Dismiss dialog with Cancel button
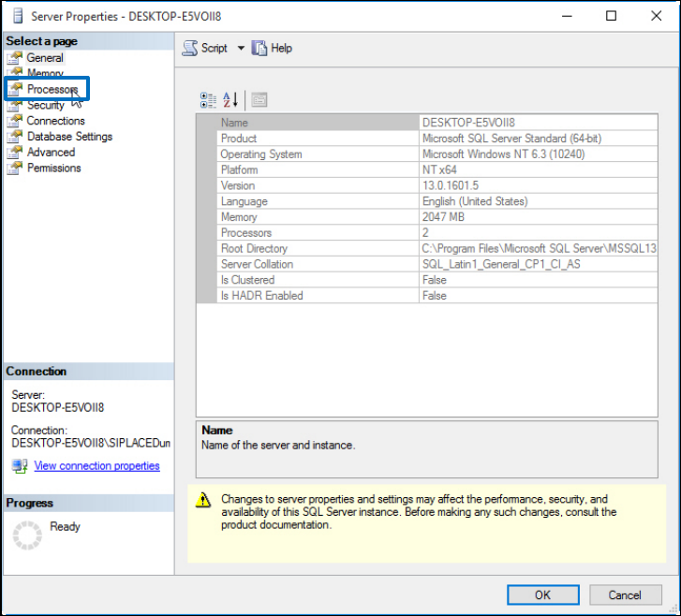This screenshot has height=616, width=681. click(626, 594)
